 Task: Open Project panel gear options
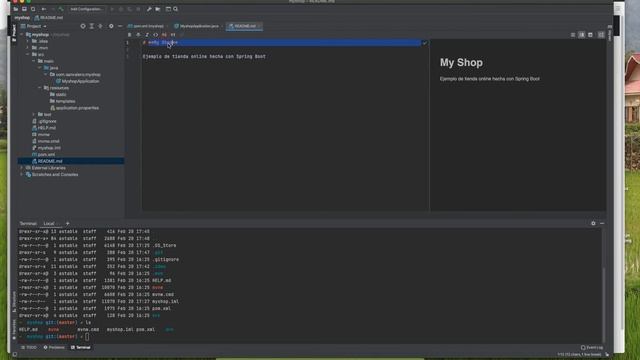point(111,26)
